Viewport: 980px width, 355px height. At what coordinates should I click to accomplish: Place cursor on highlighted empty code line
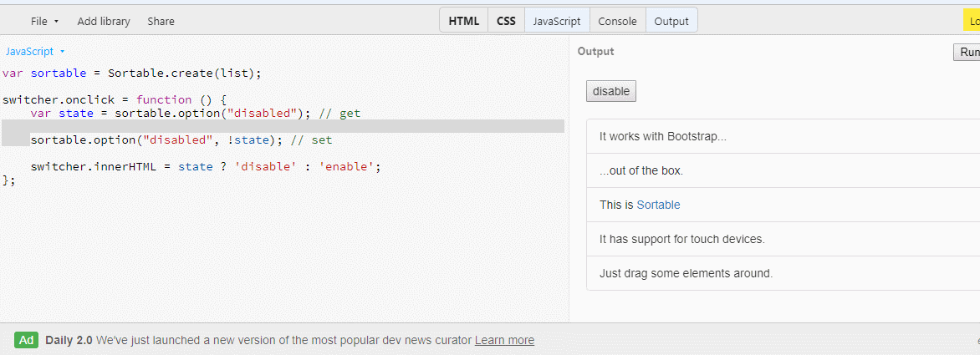[284, 126]
